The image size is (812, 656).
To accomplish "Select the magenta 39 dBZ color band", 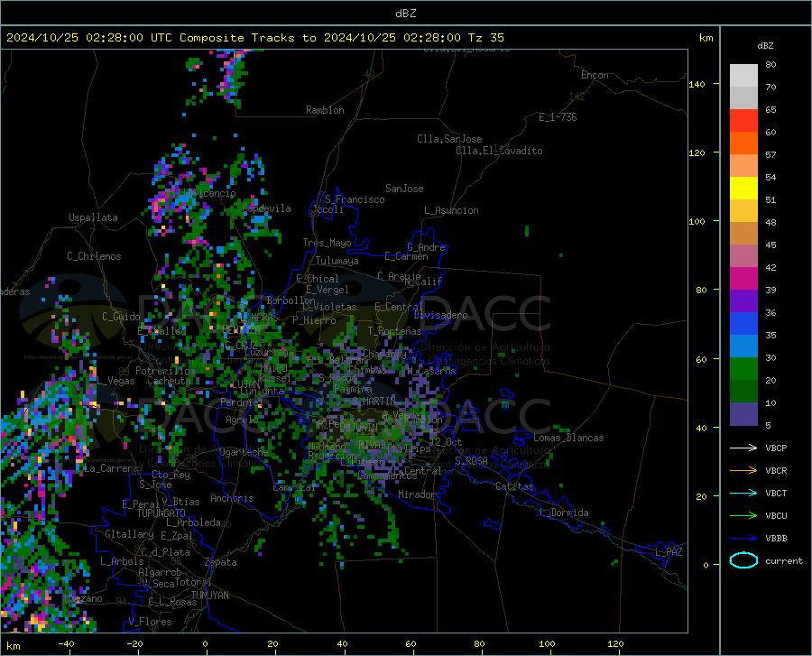I will [x=743, y=279].
